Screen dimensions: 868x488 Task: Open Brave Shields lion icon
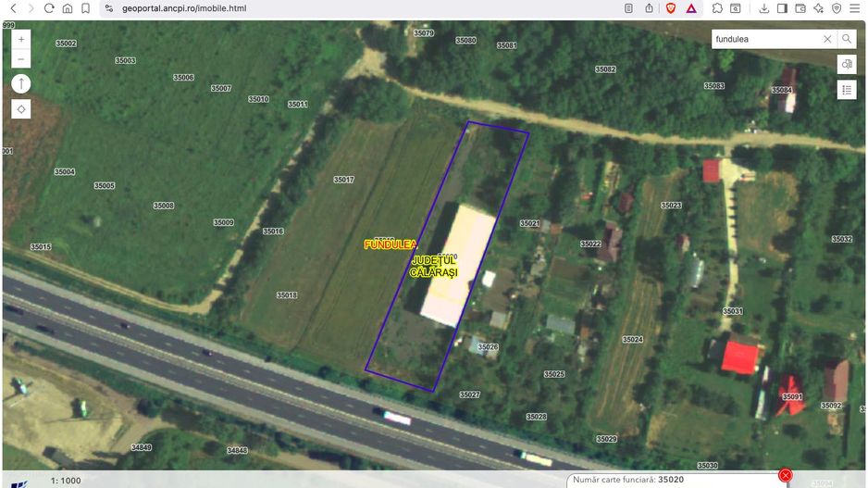670,8
